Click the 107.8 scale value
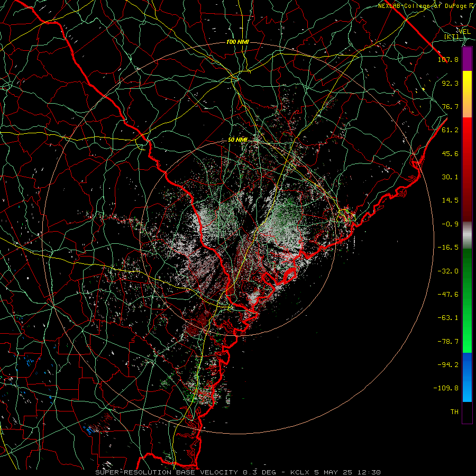 point(448,59)
